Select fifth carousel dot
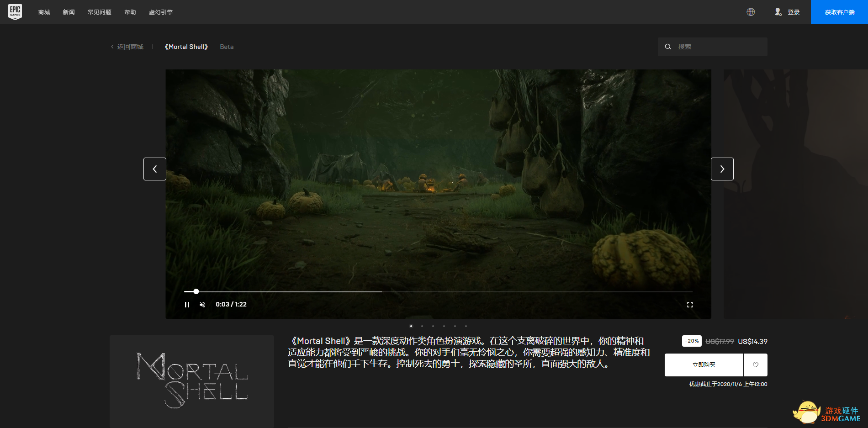868x428 pixels. [x=455, y=326]
